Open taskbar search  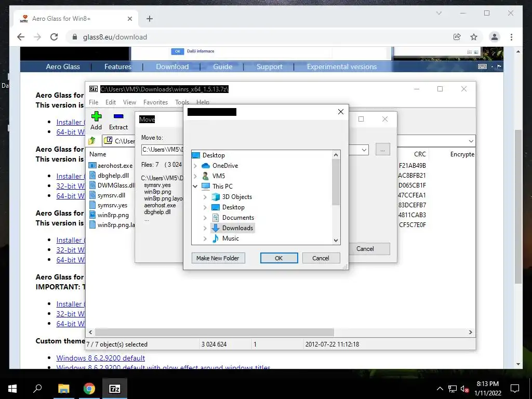[x=37, y=389]
